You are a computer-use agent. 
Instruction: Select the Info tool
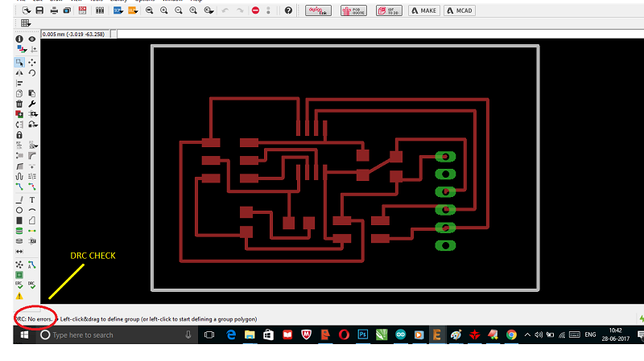click(x=19, y=39)
